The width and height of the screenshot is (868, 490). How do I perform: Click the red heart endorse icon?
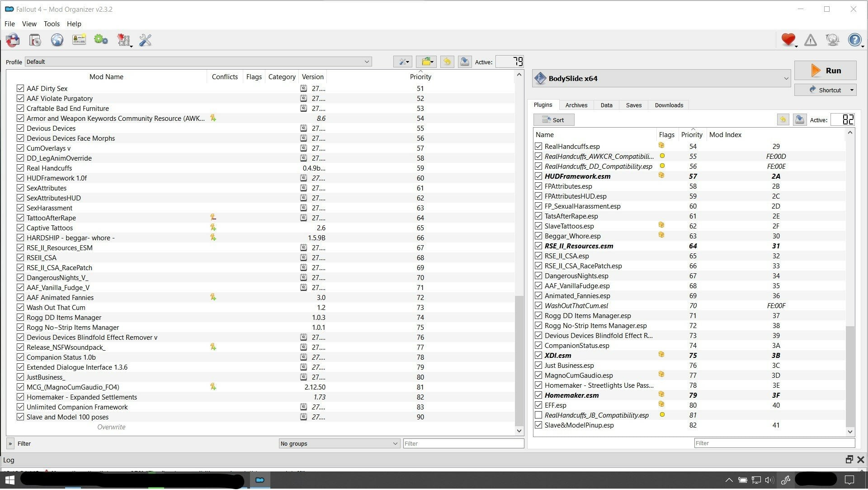tap(788, 40)
